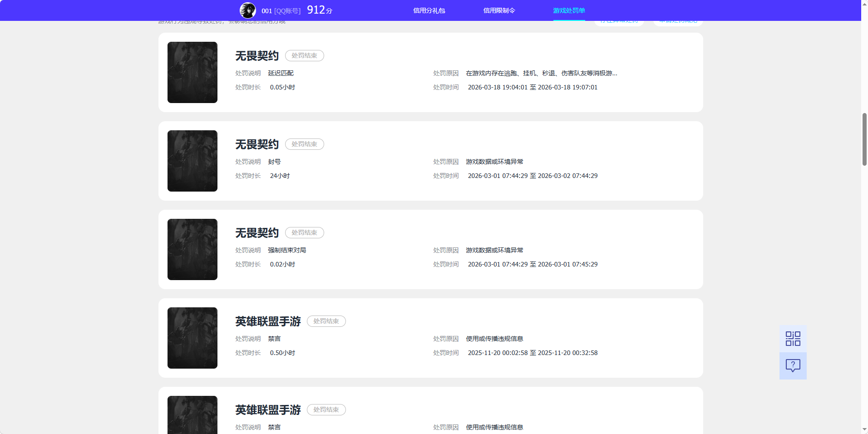Click the truncated 处罚原因 text to expand it

(x=540, y=73)
